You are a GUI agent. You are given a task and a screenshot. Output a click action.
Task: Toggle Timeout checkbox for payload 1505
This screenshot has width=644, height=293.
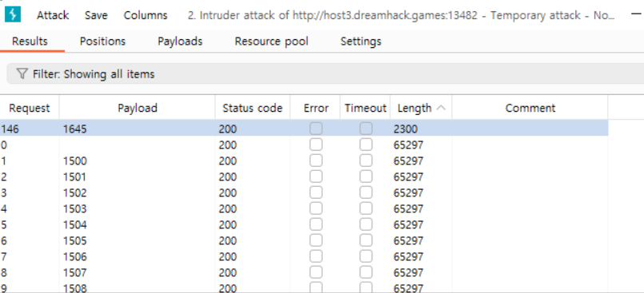(x=365, y=241)
